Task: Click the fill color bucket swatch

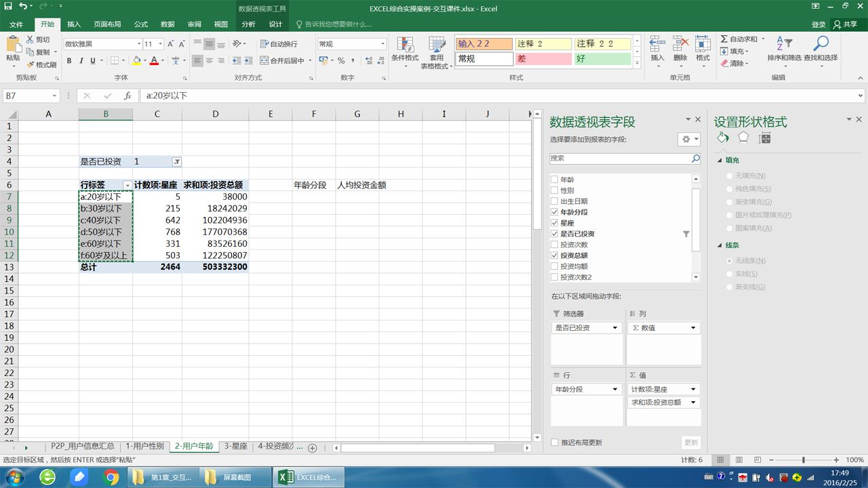Action: [x=136, y=61]
